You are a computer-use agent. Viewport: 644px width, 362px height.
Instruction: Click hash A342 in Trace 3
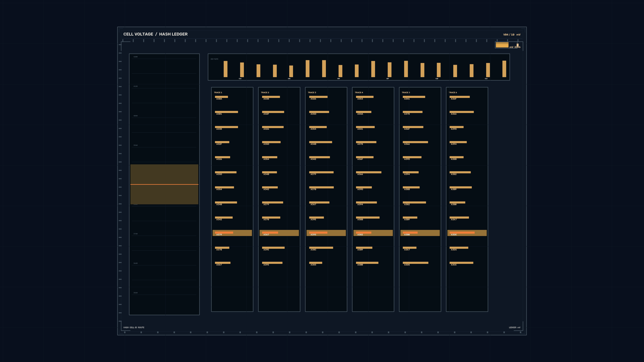(313, 159)
